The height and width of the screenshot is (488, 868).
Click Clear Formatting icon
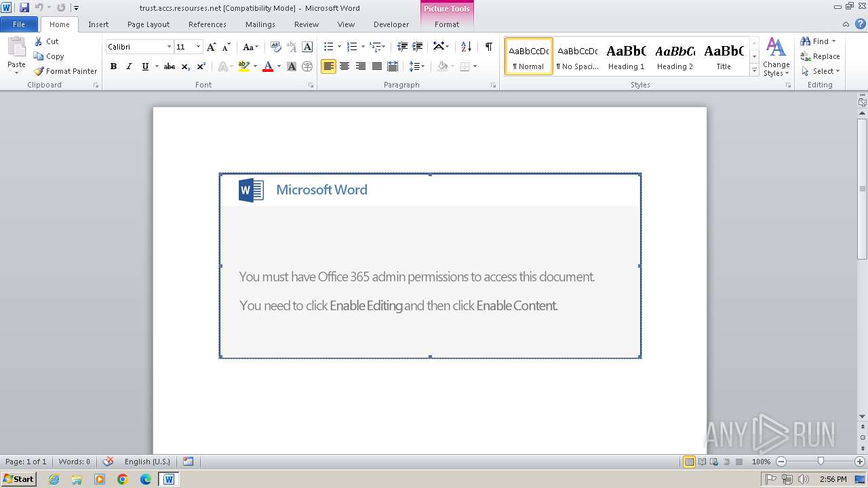[x=275, y=47]
